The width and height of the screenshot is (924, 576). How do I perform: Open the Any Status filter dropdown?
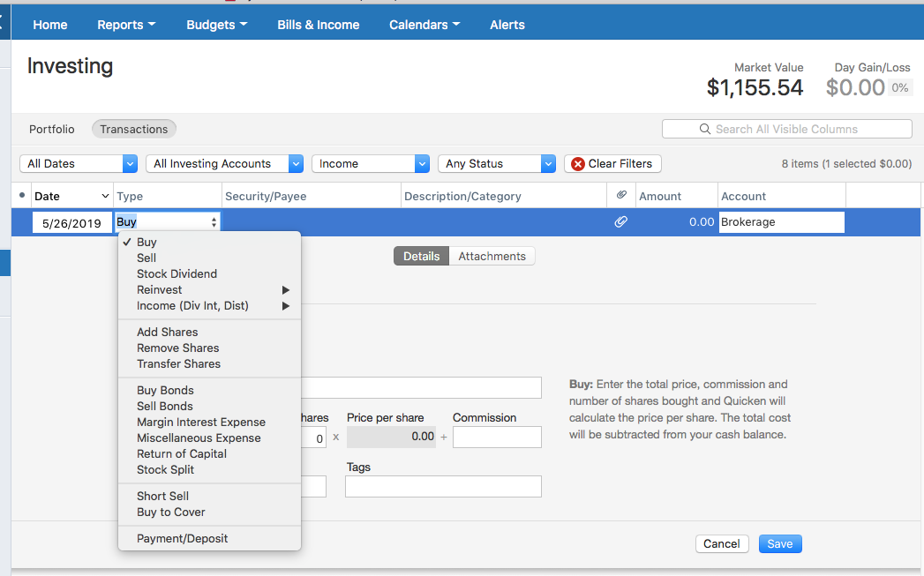coord(497,164)
